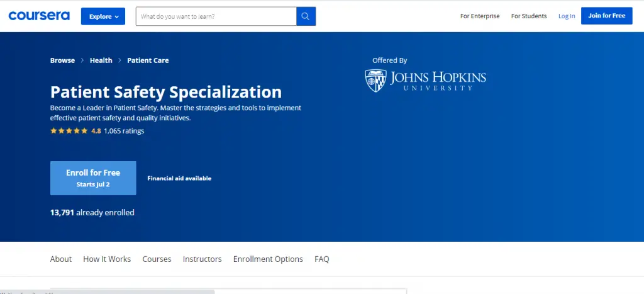
Task: Open the Explore dropdown menu
Action: tap(103, 16)
